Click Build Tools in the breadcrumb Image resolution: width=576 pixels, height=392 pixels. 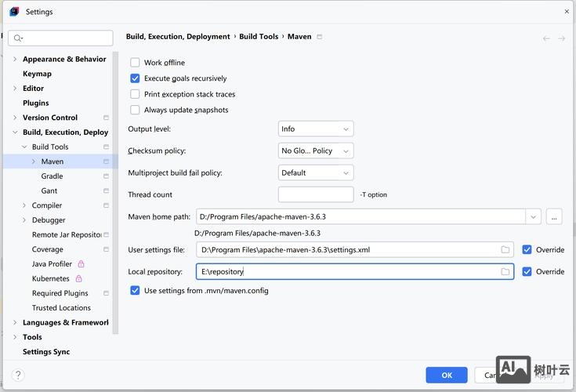(259, 37)
